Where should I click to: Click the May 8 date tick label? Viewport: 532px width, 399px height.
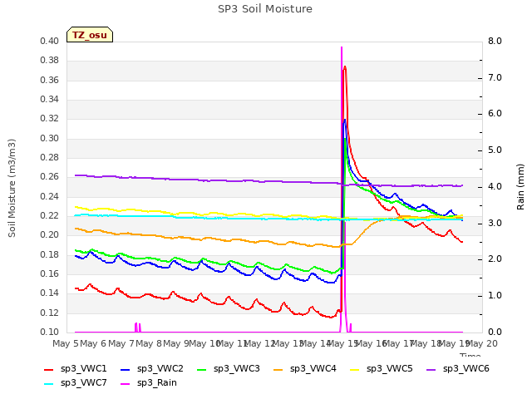click(x=149, y=343)
